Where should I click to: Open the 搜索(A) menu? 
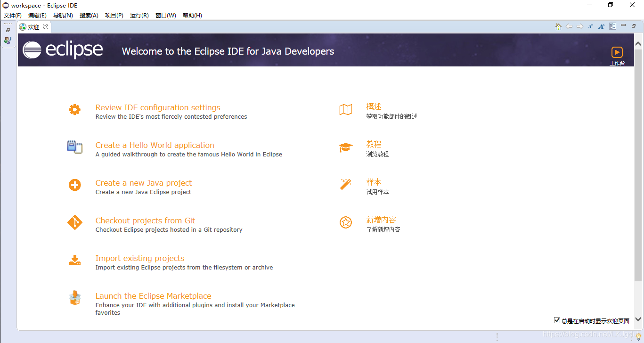89,16
